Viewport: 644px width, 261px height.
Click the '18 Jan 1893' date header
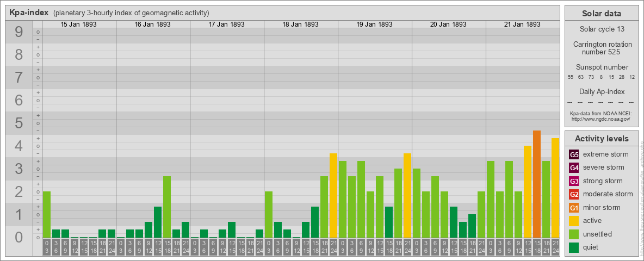click(301, 24)
